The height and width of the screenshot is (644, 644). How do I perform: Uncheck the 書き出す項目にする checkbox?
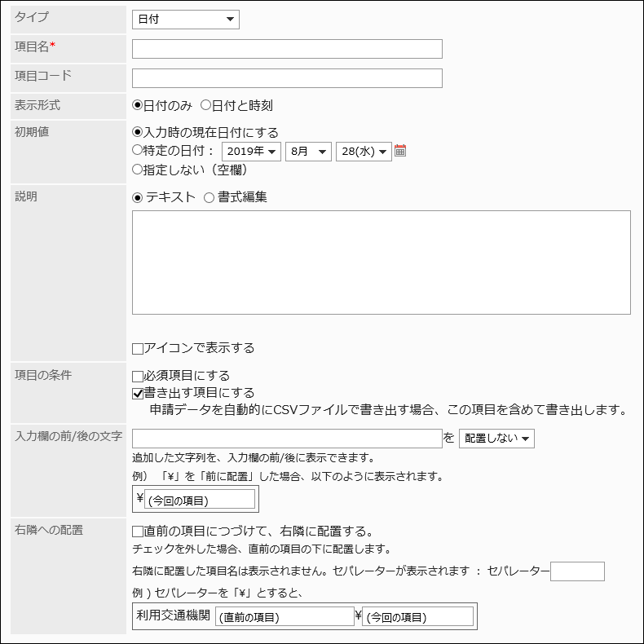(x=138, y=394)
